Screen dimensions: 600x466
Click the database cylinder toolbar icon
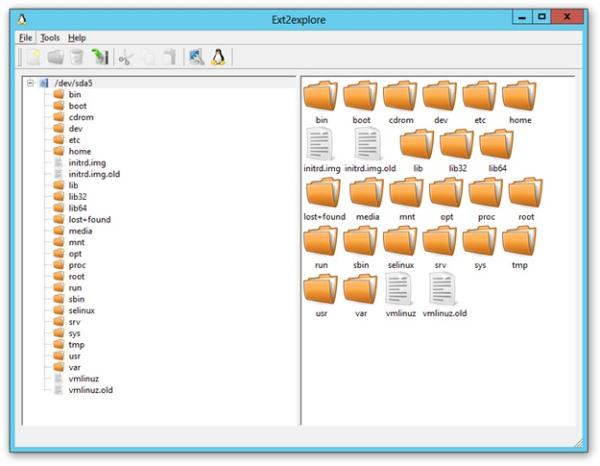77,57
